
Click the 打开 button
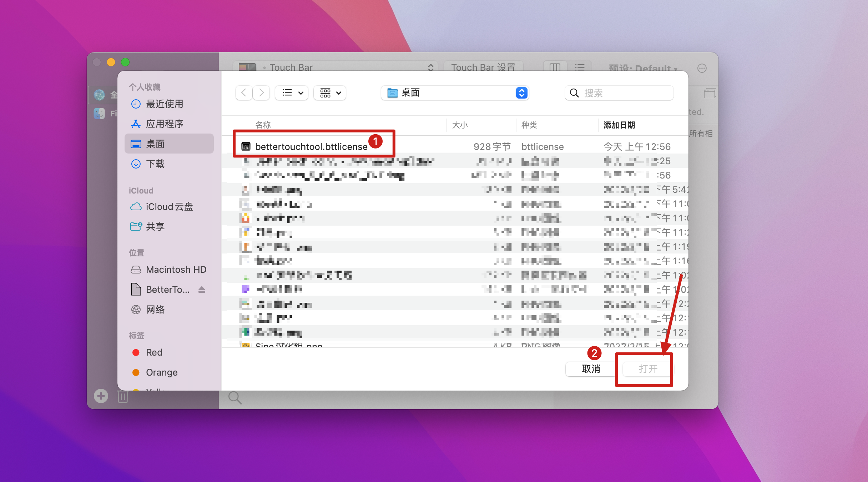pos(648,369)
